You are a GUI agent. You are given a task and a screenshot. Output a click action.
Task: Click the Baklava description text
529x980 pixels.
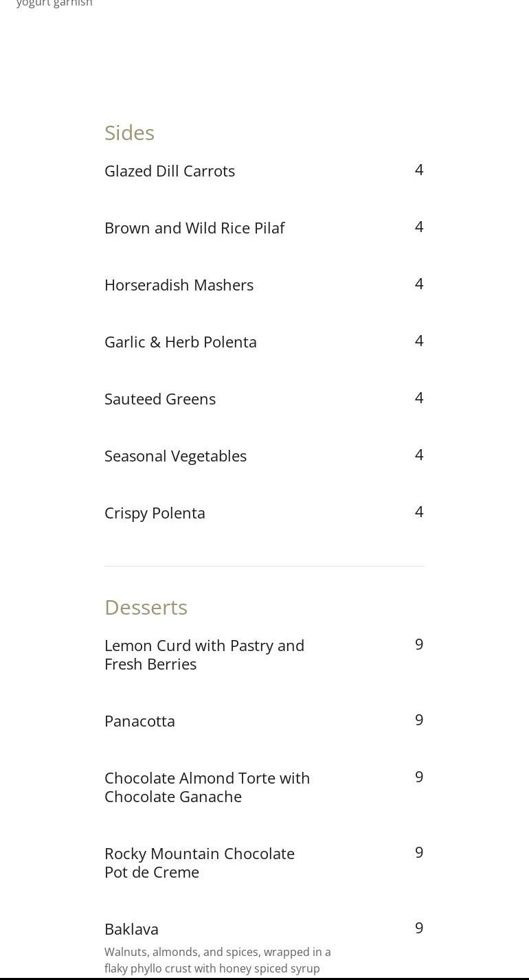tap(217, 960)
